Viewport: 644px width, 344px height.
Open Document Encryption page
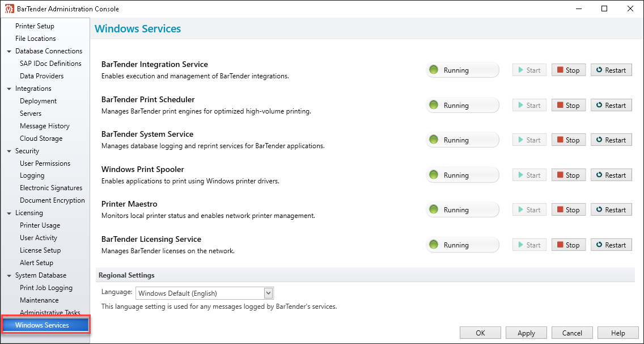coord(53,200)
